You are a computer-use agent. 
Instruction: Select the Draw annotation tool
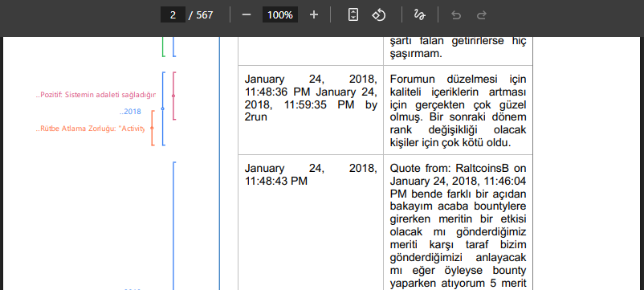(419, 15)
